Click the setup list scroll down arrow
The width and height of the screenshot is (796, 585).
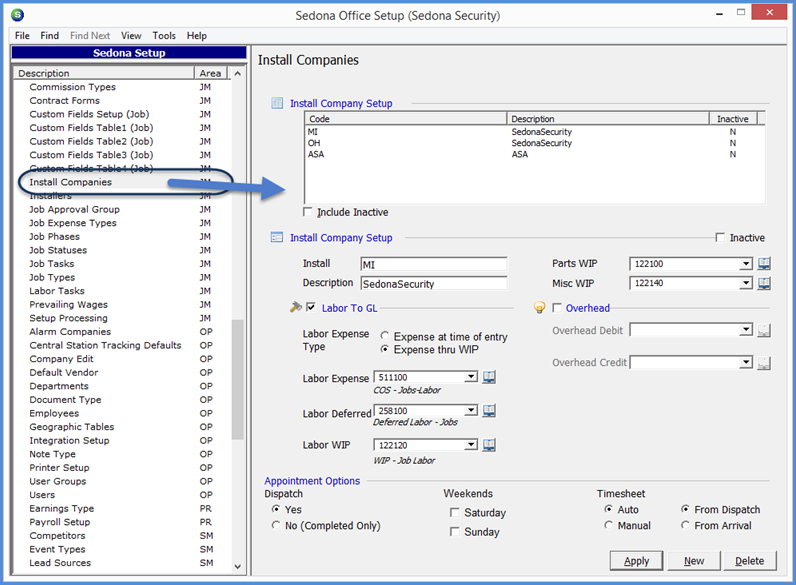[238, 566]
